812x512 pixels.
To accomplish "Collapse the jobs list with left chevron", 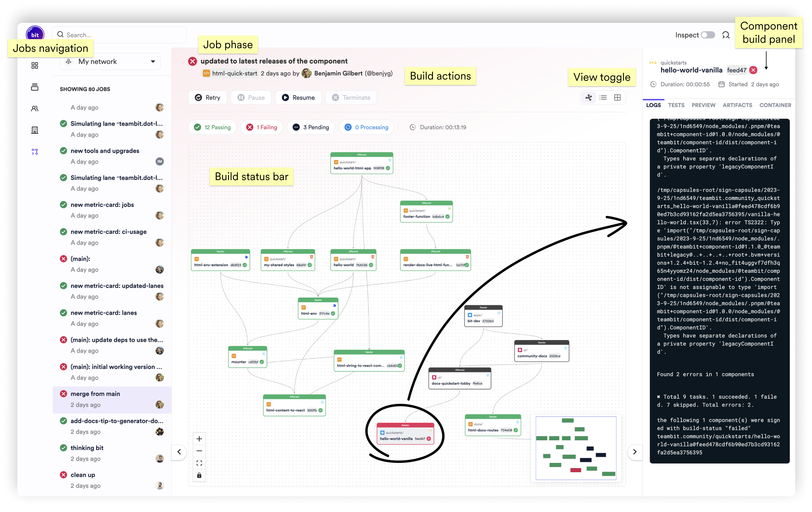I will (179, 452).
